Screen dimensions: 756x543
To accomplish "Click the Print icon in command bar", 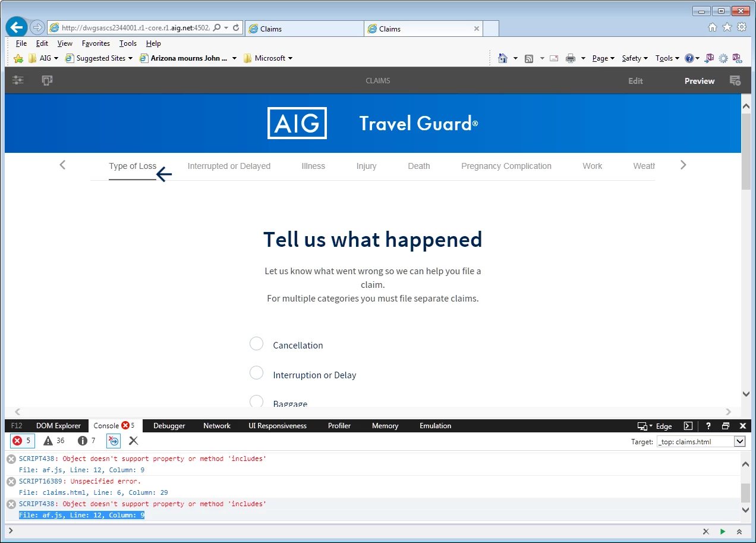I will [x=571, y=58].
